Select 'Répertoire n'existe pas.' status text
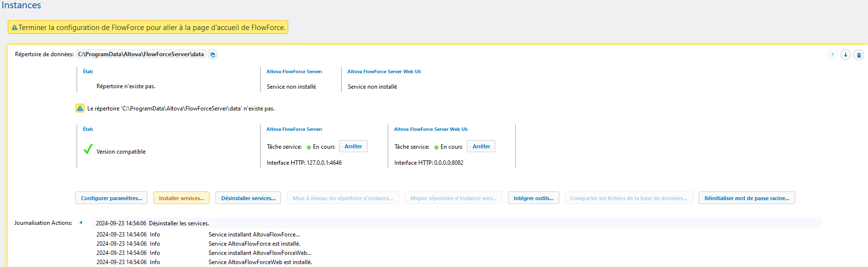The width and height of the screenshot is (868, 267). pos(126,86)
